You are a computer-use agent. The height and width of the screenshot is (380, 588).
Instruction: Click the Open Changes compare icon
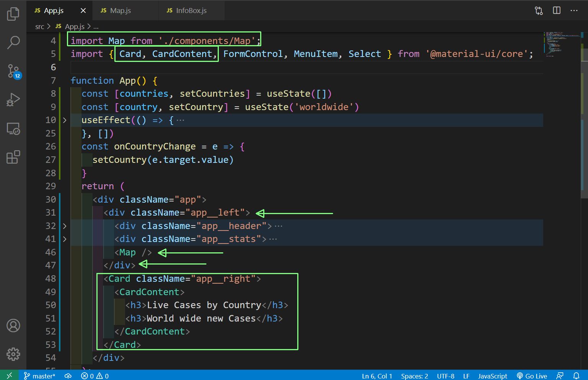pos(539,11)
